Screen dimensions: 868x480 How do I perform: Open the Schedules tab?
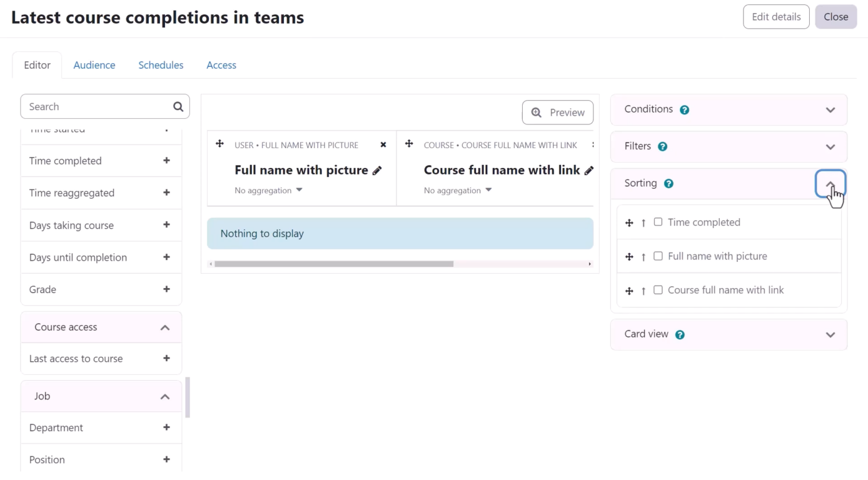coord(161,64)
